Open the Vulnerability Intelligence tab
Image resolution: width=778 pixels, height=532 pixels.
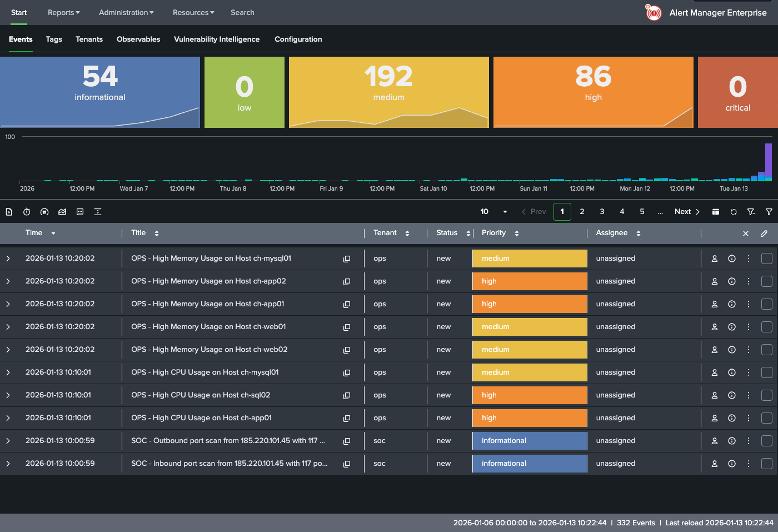tap(217, 39)
